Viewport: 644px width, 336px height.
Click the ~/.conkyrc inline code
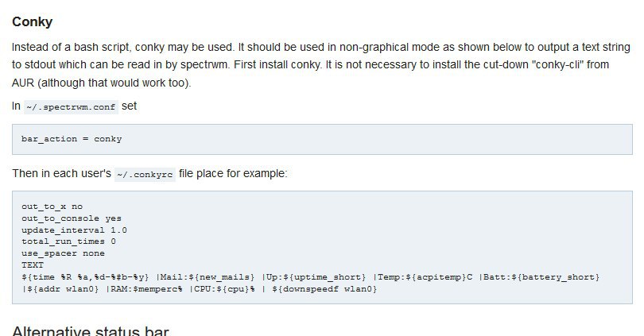(145, 175)
